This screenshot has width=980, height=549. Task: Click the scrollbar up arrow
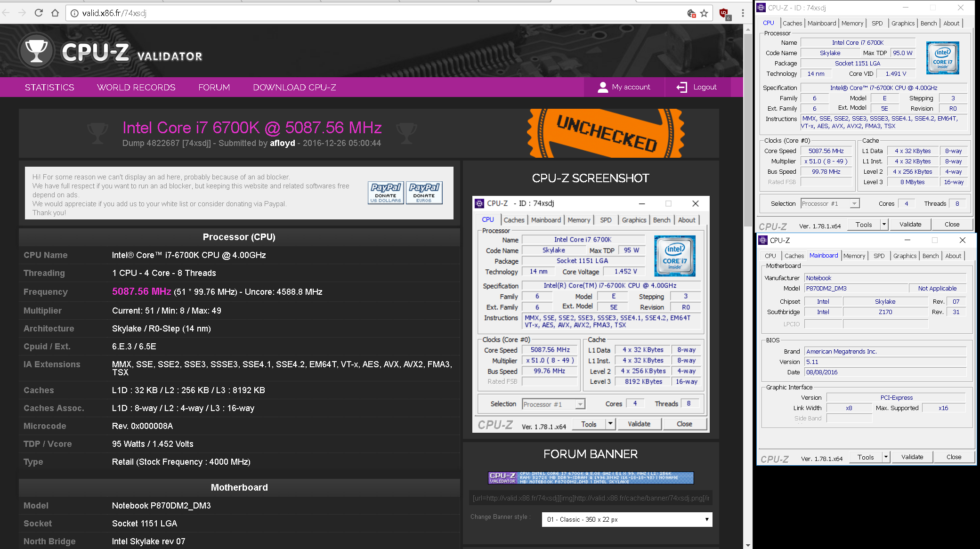click(x=748, y=29)
